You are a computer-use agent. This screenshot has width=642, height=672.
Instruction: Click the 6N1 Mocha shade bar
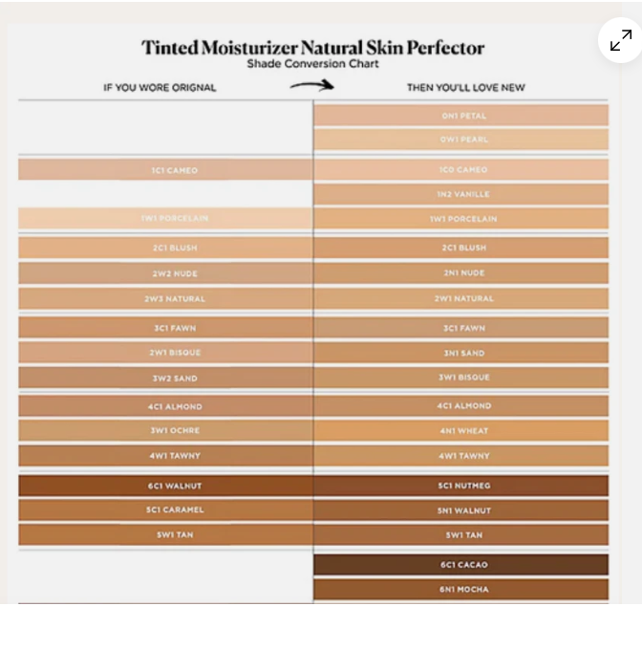point(460,589)
